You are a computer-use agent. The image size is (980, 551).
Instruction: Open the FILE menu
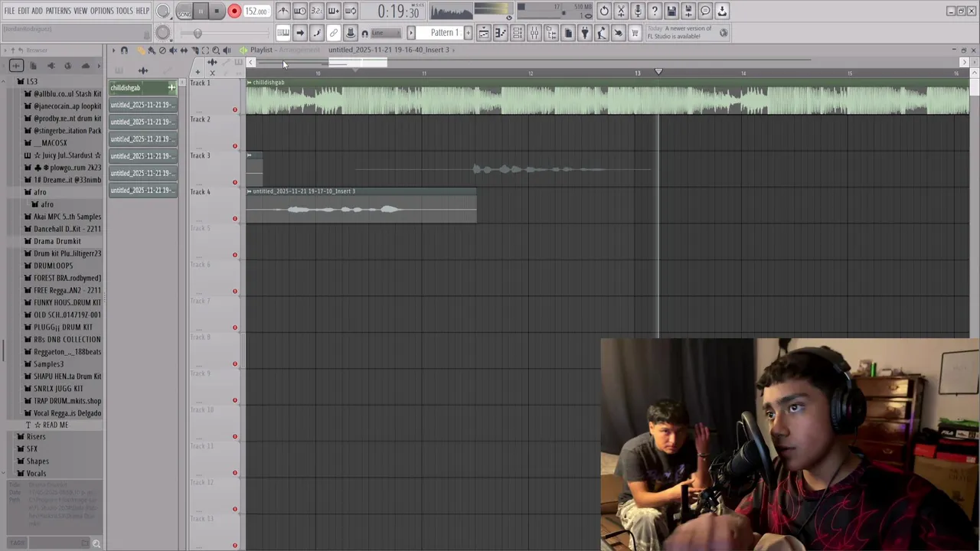pyautogui.click(x=9, y=11)
